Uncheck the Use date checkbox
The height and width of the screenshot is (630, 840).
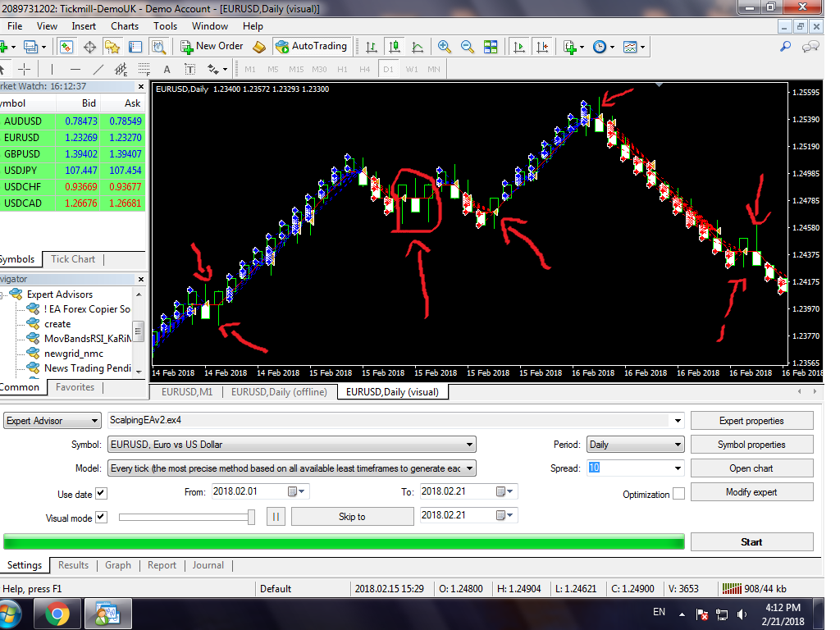(101, 494)
